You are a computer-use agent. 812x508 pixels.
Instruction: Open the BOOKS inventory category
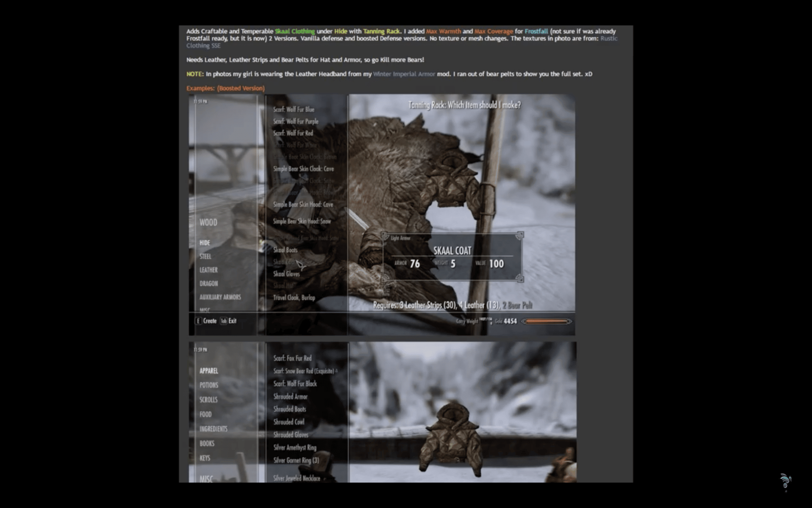tap(207, 444)
